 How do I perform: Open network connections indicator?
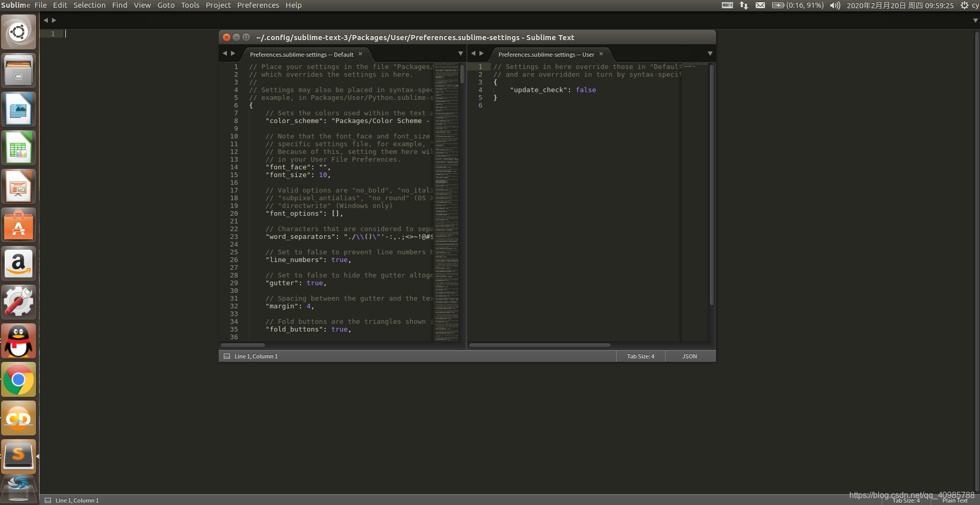pos(744,5)
